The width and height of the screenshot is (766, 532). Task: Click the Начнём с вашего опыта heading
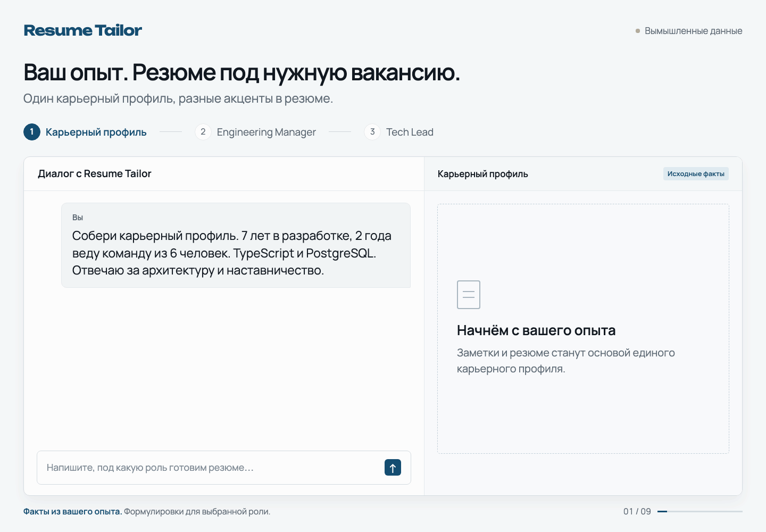536,330
